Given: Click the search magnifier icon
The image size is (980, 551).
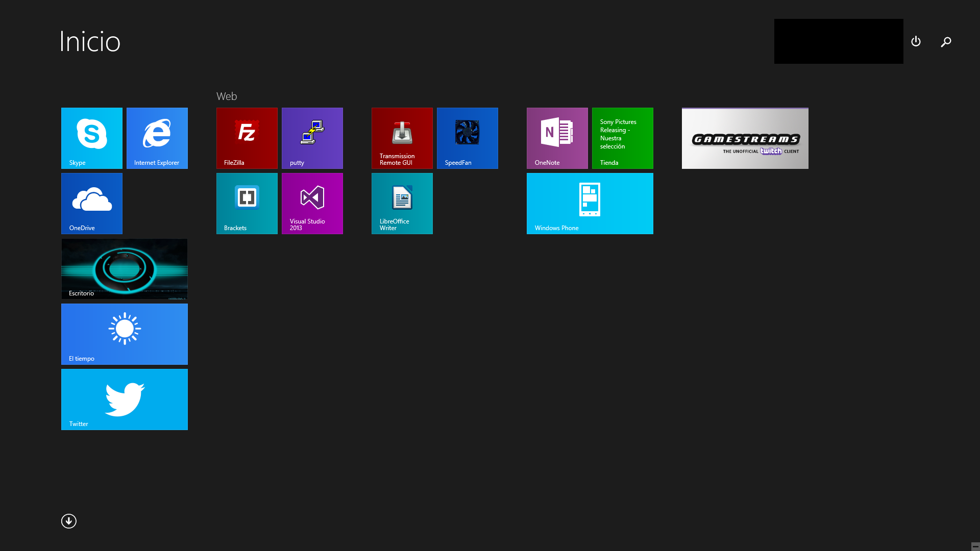Looking at the screenshot, I should (x=946, y=42).
